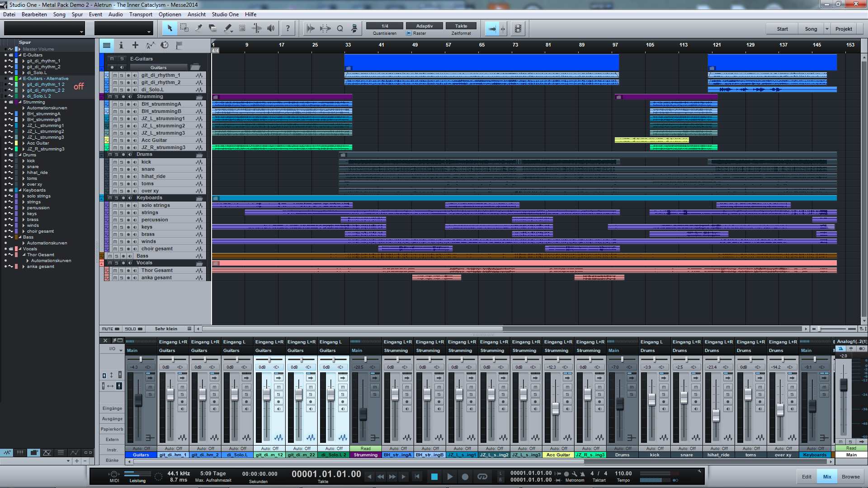Click the Guitars bus channel fader
This screenshot has height=488, width=868.
138,400
